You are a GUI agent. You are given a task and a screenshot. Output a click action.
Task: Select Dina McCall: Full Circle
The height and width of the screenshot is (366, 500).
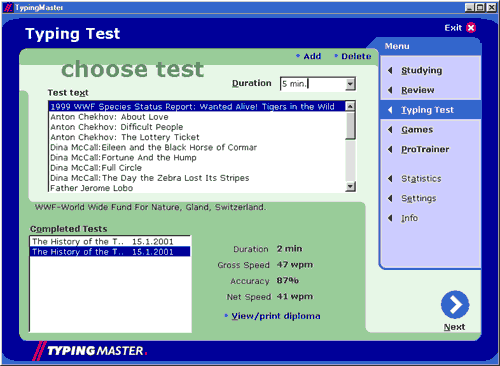point(197,168)
